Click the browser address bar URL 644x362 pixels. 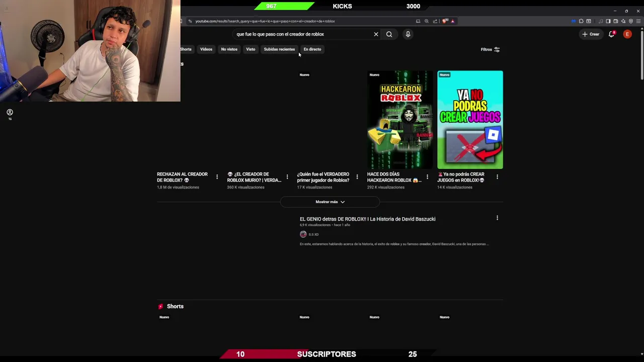coord(265,21)
